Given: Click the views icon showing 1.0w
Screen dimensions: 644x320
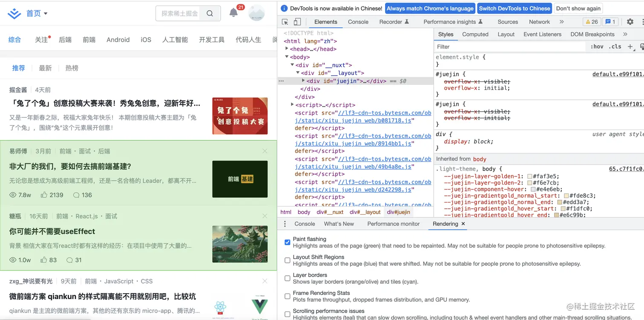Looking at the screenshot, I should point(13,260).
